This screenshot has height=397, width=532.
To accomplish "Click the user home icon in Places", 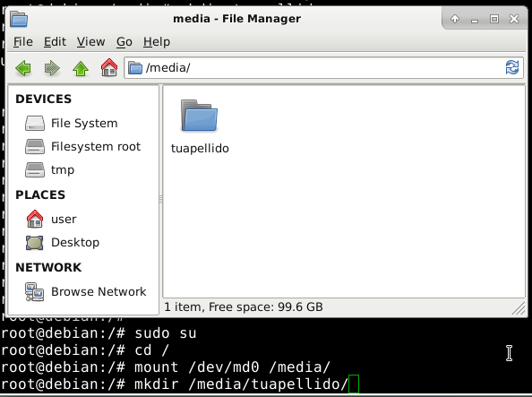I will tap(35, 219).
